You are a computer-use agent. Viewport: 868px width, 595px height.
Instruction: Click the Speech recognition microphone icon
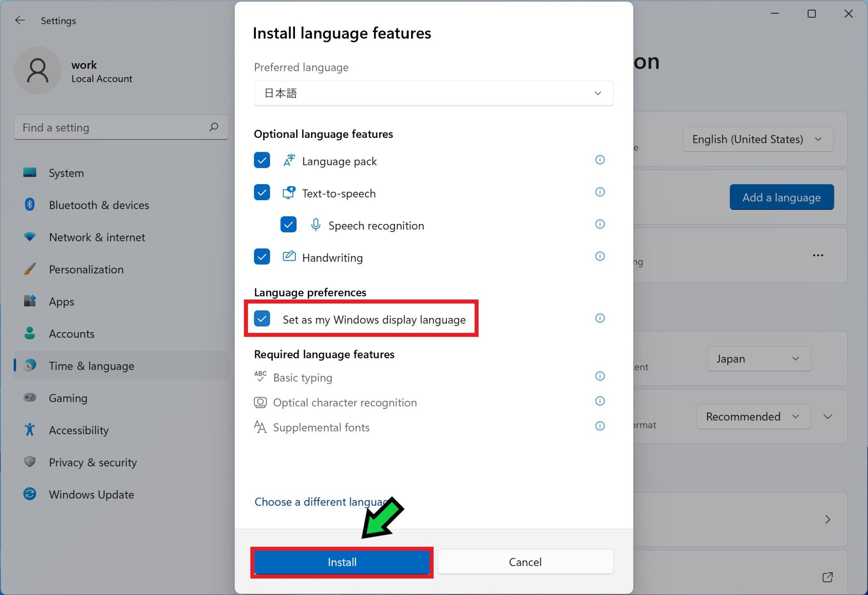pyautogui.click(x=315, y=225)
